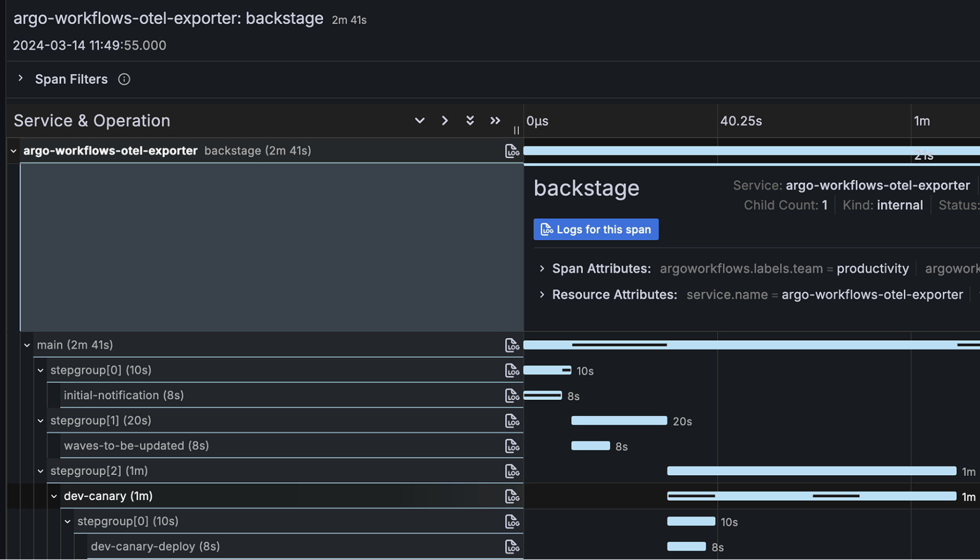Expand the Resource Attributes section
Viewport: 980px width, 560px height.
click(542, 295)
